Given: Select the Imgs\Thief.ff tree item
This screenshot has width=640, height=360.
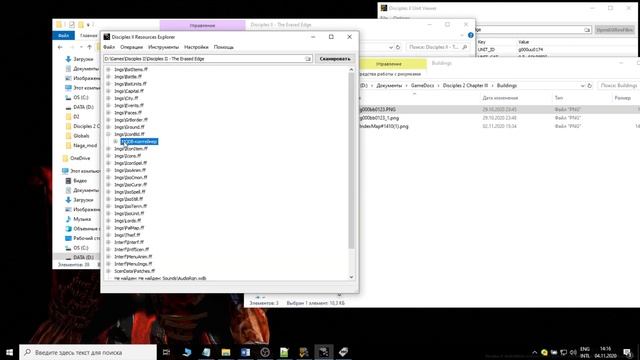Looking at the screenshot, I should click(x=127, y=235).
